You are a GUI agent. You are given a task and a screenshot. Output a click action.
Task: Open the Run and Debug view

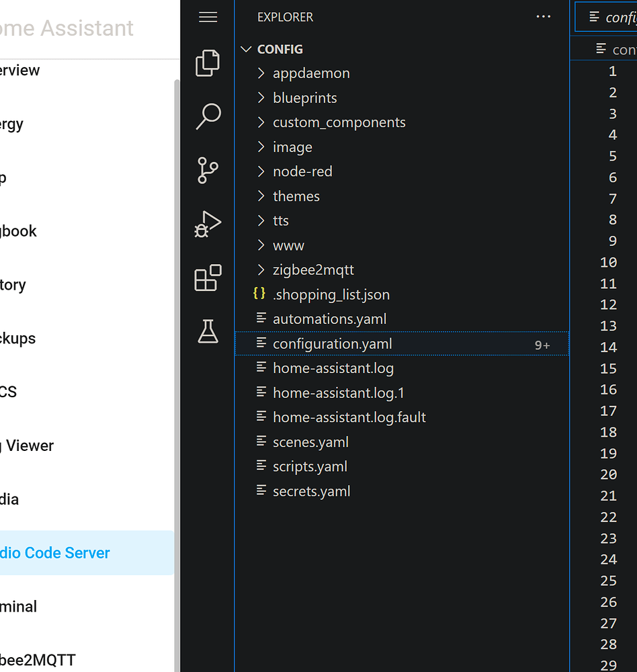[x=208, y=224]
